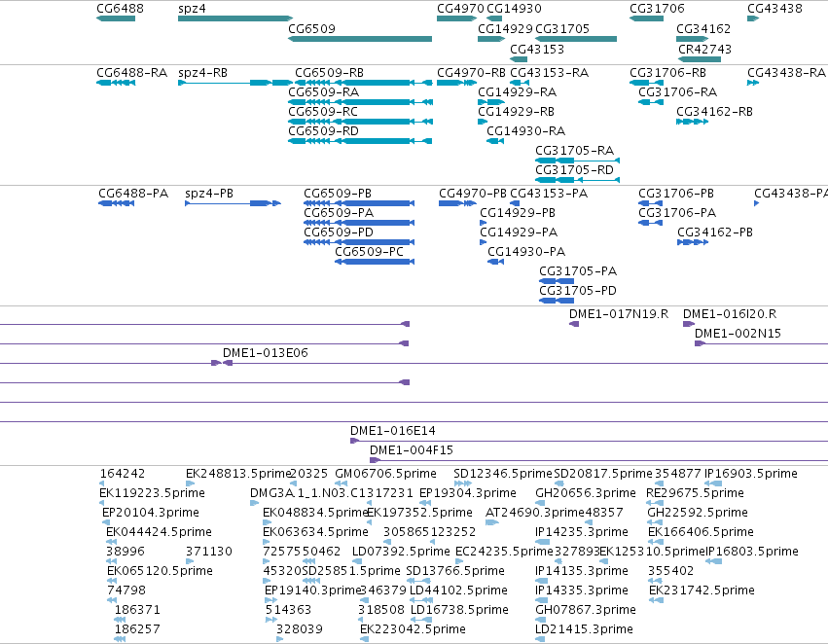Open BAC clone DME1-016E14
The width and height of the screenshot is (828, 644).
(x=589, y=441)
